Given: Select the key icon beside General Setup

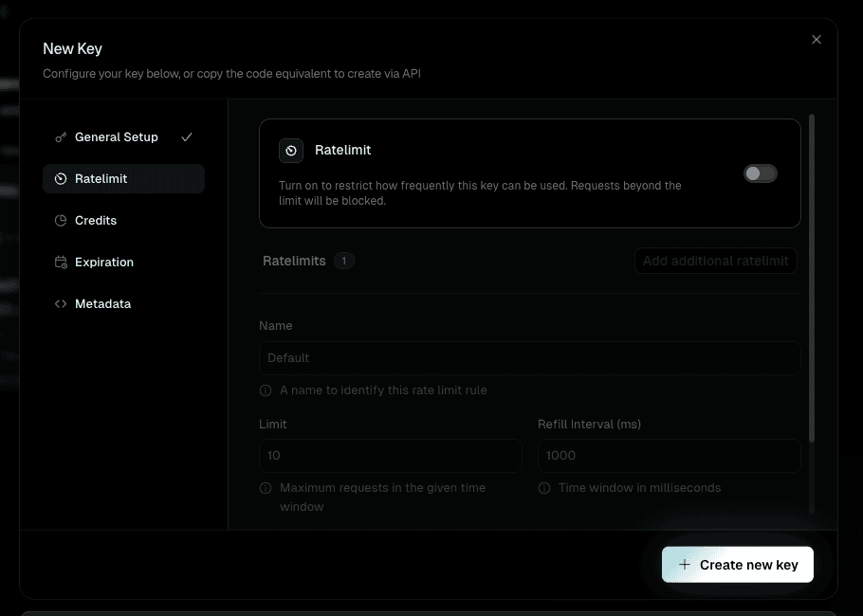Looking at the screenshot, I should point(60,136).
